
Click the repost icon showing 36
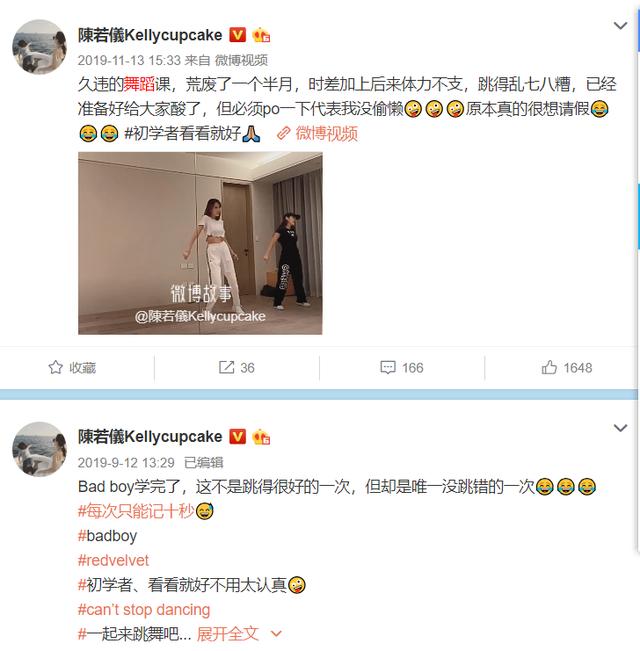227,367
